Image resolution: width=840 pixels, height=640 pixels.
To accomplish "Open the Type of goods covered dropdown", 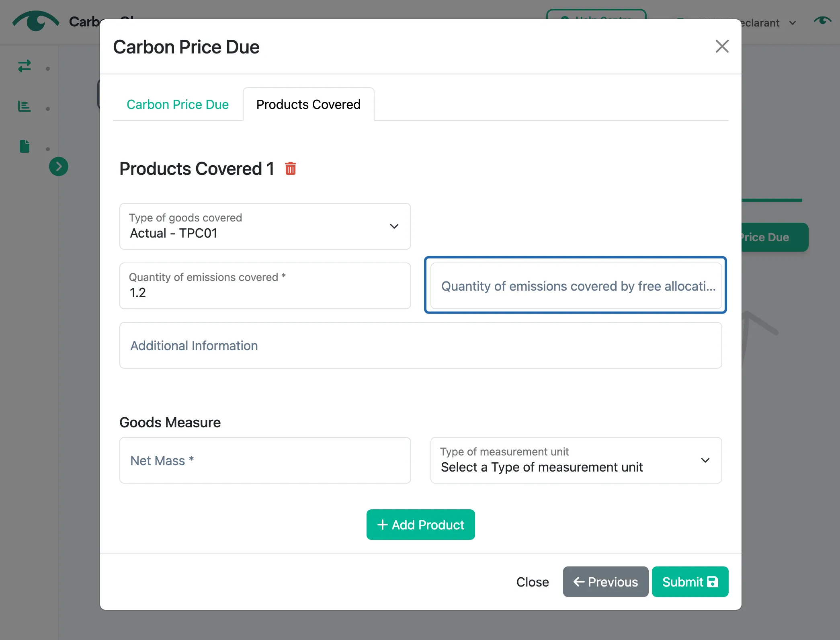I will tap(265, 226).
